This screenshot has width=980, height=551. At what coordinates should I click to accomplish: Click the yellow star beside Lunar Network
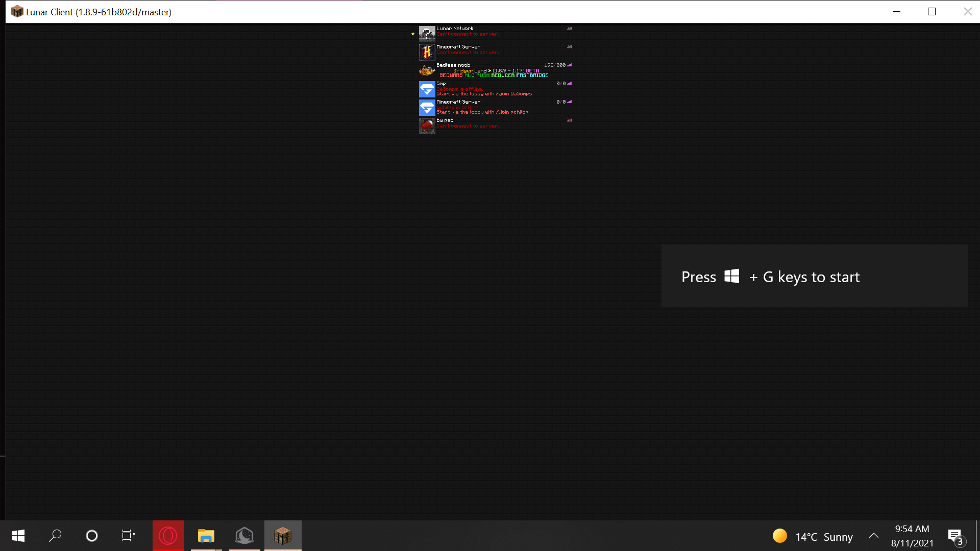coord(413,34)
